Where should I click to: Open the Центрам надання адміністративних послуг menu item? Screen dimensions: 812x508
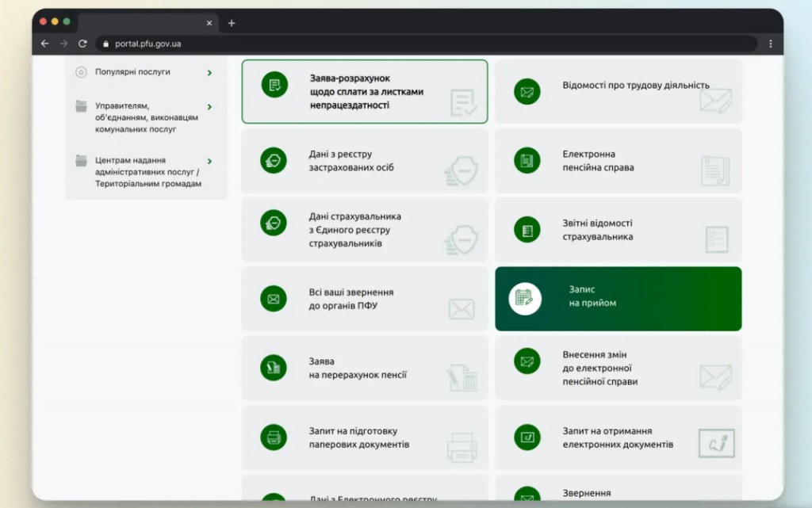click(x=147, y=172)
